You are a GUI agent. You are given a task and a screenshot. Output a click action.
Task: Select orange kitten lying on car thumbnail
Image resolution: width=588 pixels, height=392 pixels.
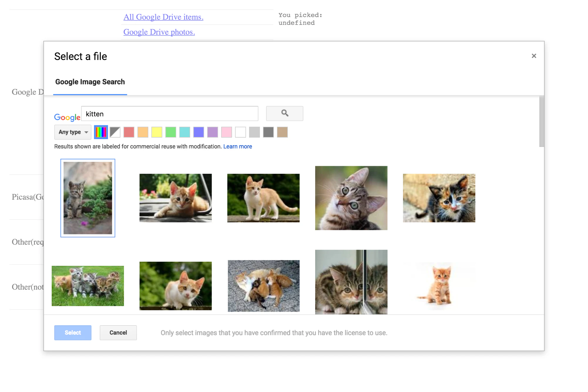point(176,198)
